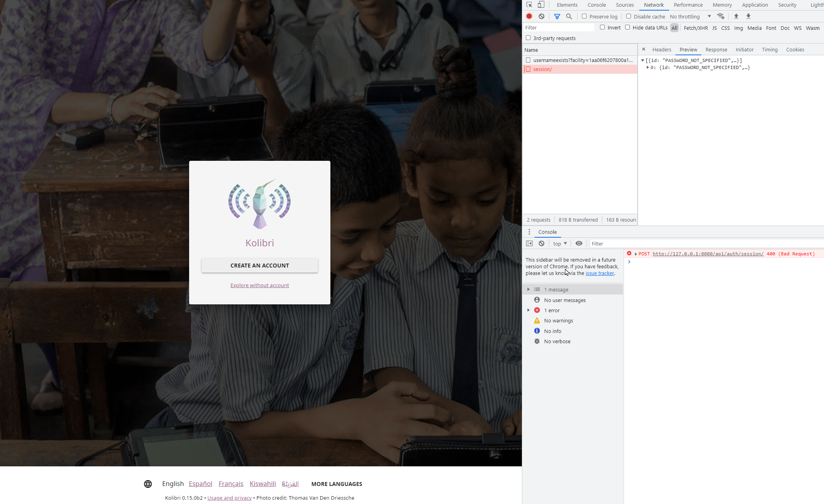Viewport: 824px width, 504px height.
Task: Open the Elements panel tab
Action: (567, 5)
